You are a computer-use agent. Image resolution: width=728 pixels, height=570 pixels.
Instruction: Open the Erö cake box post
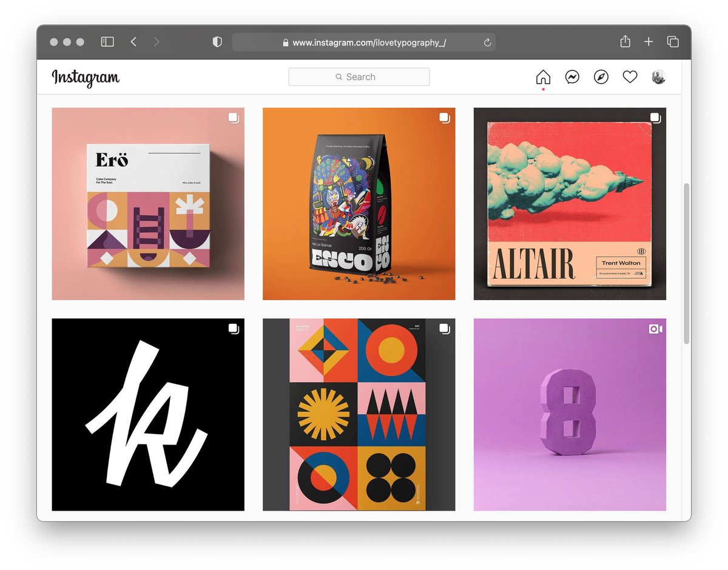(148, 204)
